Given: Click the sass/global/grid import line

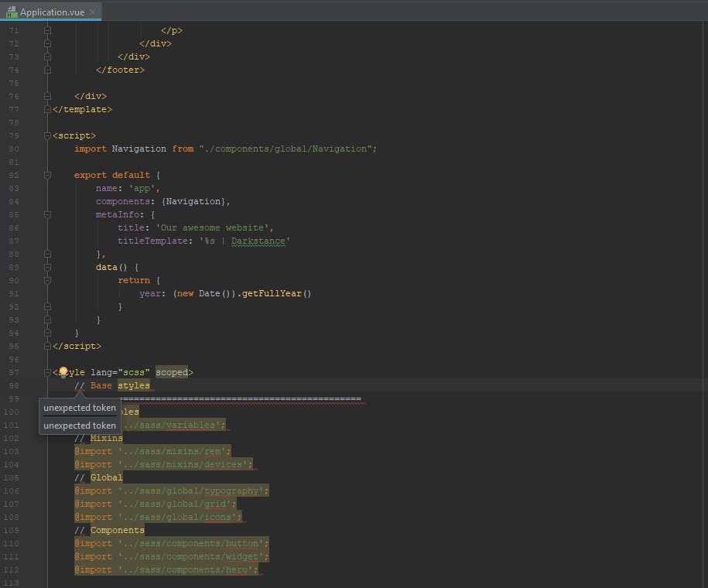Looking at the screenshot, I should [156, 504].
